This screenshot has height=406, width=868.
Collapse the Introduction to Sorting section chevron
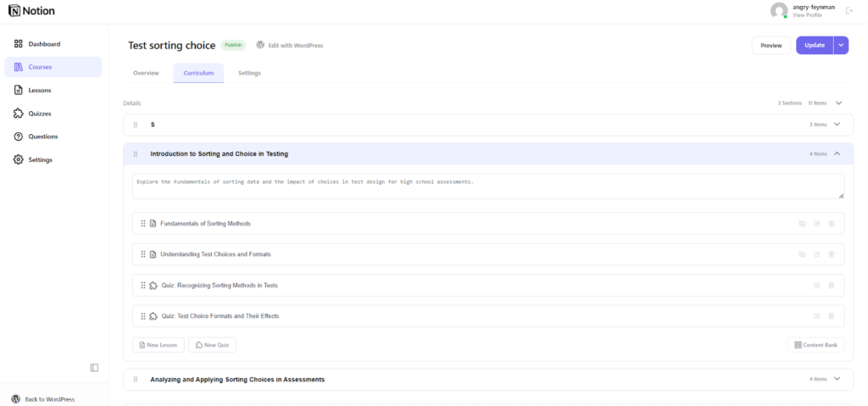[x=837, y=154]
